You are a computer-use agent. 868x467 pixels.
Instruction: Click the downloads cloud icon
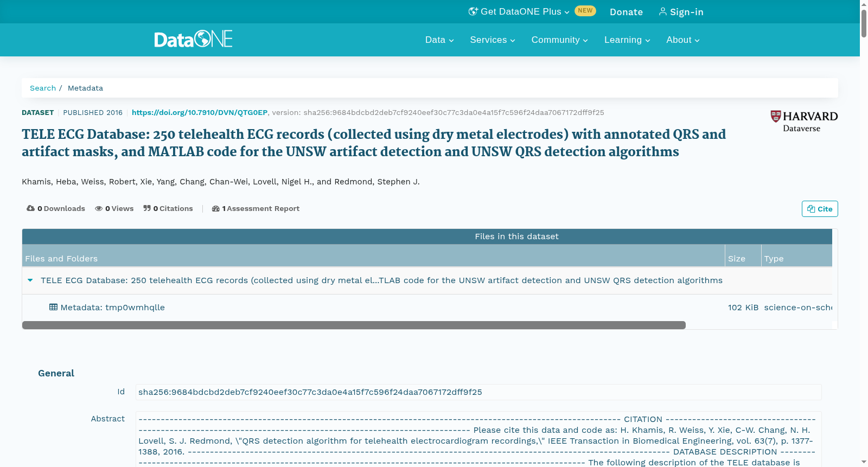30,208
